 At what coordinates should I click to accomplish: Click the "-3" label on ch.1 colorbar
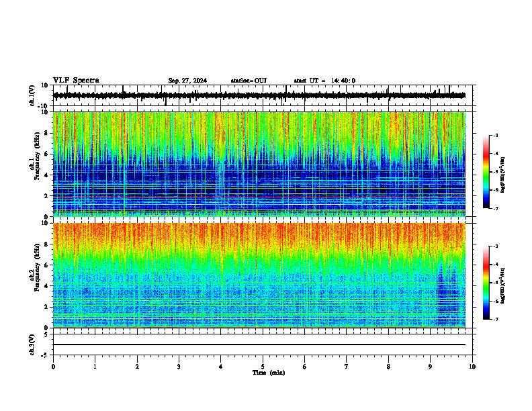coord(496,135)
